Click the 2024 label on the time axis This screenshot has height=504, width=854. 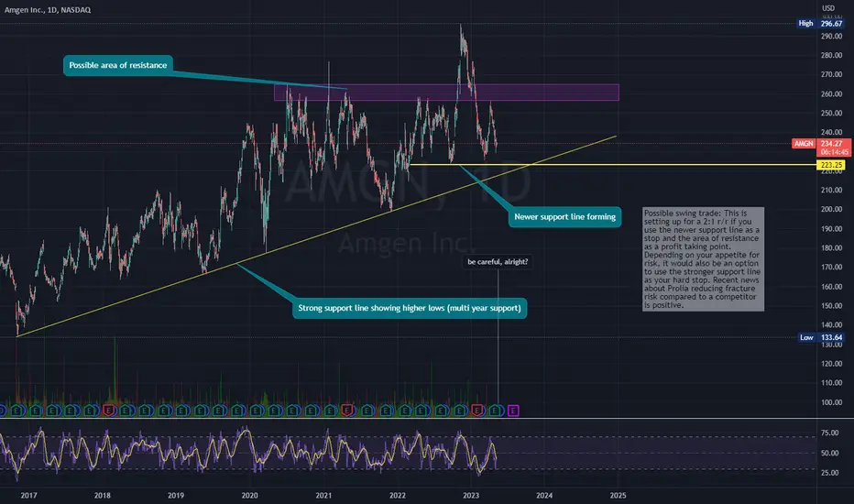tap(544, 495)
